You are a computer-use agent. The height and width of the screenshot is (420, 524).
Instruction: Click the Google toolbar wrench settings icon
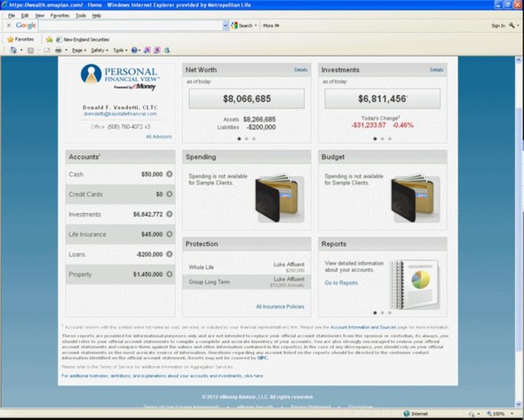click(x=512, y=26)
